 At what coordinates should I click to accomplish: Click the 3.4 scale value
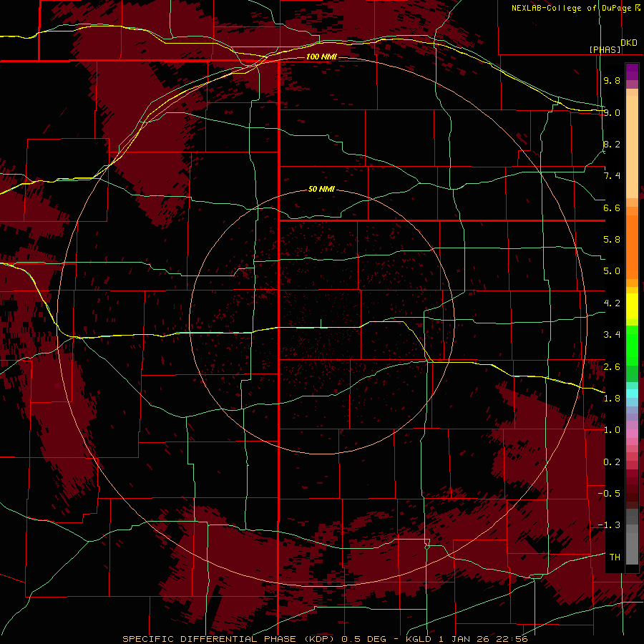(x=612, y=335)
